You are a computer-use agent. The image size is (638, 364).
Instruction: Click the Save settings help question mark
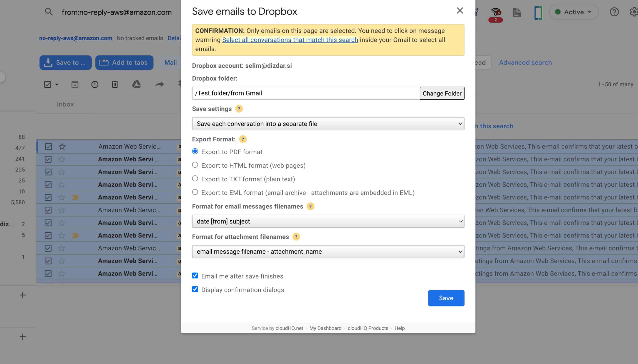pyautogui.click(x=239, y=109)
